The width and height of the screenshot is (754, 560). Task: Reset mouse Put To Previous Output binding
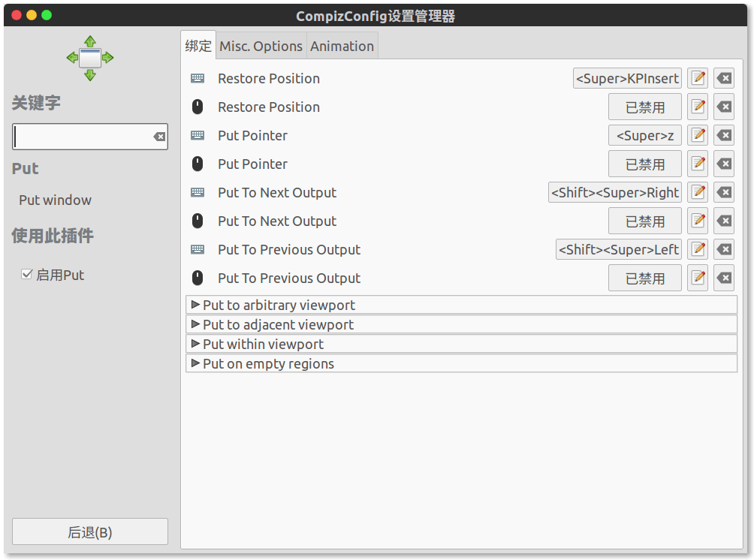(x=724, y=278)
